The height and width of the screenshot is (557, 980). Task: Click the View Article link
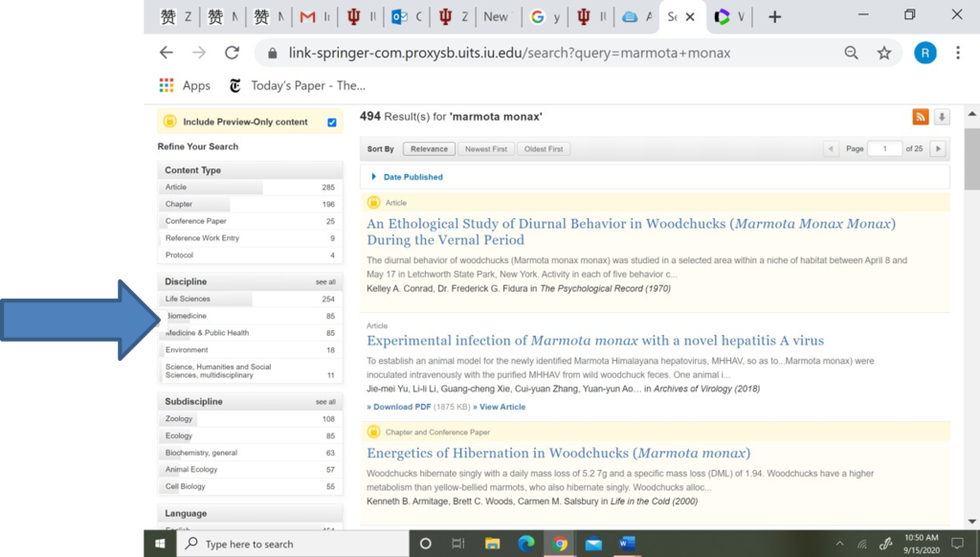tap(499, 407)
